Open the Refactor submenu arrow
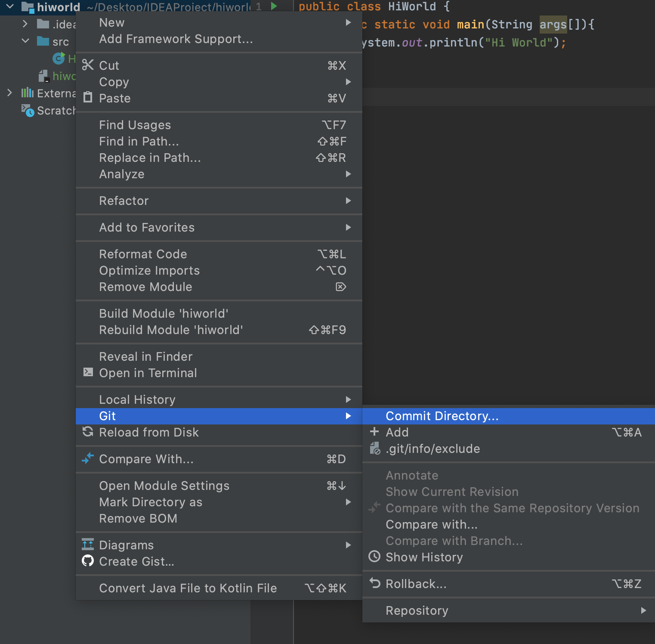The image size is (655, 644). pos(348,201)
